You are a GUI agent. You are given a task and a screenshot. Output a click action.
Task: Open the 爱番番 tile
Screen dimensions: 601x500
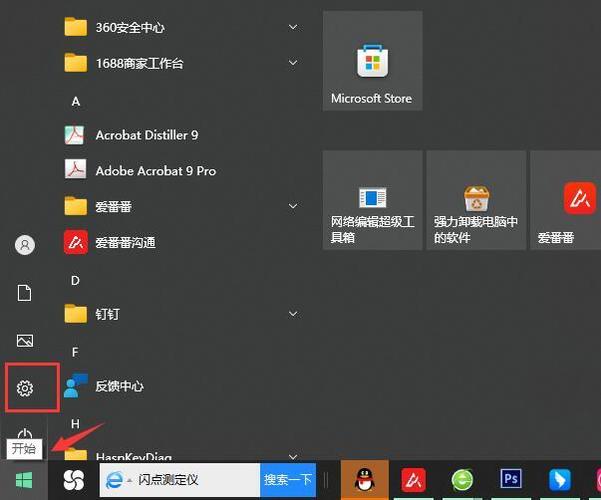(x=566, y=200)
